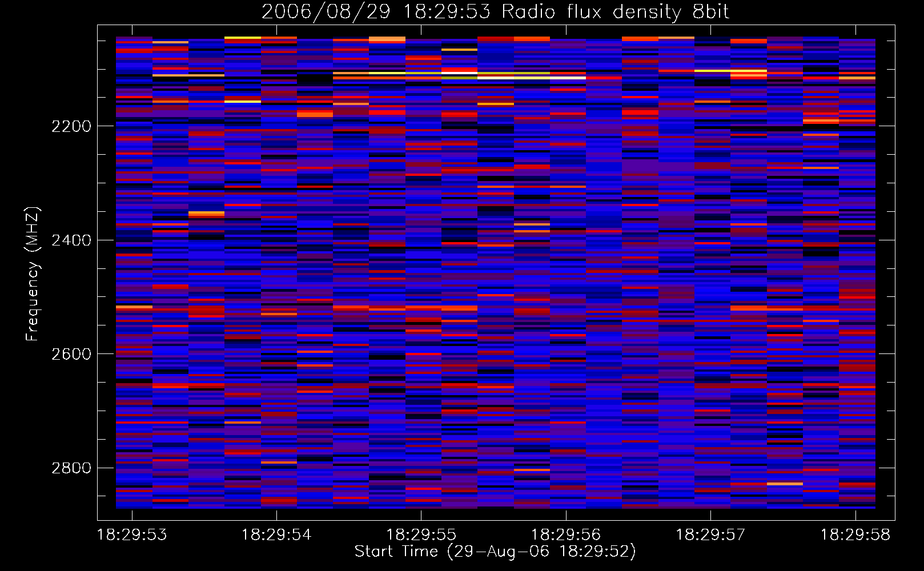
Task: Click the plot title "2006/08/29 18:29:53 Radio flux density 8bit"
Action: tap(495, 11)
